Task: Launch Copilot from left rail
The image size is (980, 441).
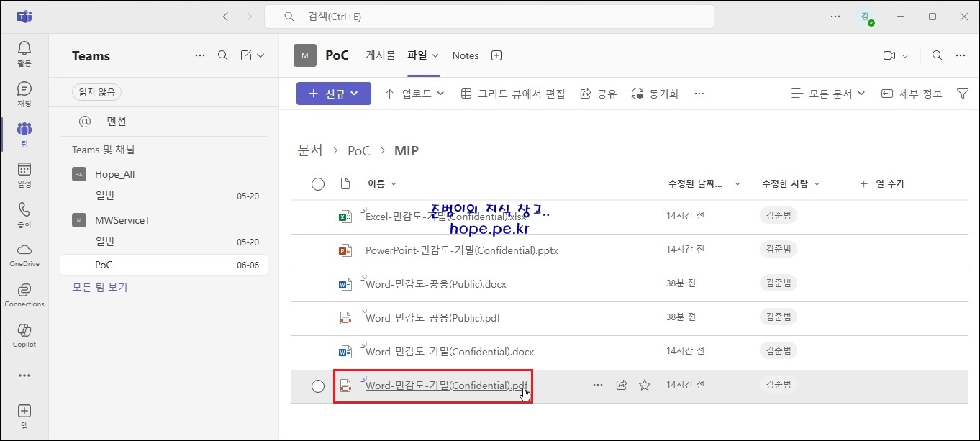Action: tap(24, 335)
